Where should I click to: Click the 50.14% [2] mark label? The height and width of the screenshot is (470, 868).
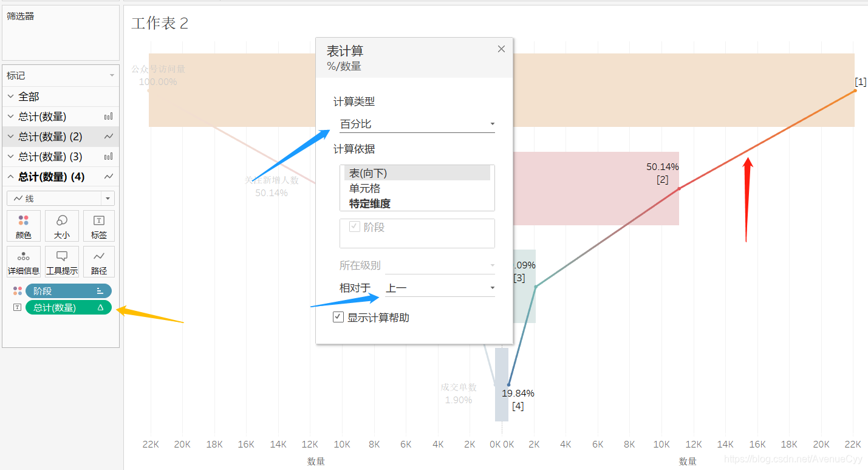coord(662,173)
